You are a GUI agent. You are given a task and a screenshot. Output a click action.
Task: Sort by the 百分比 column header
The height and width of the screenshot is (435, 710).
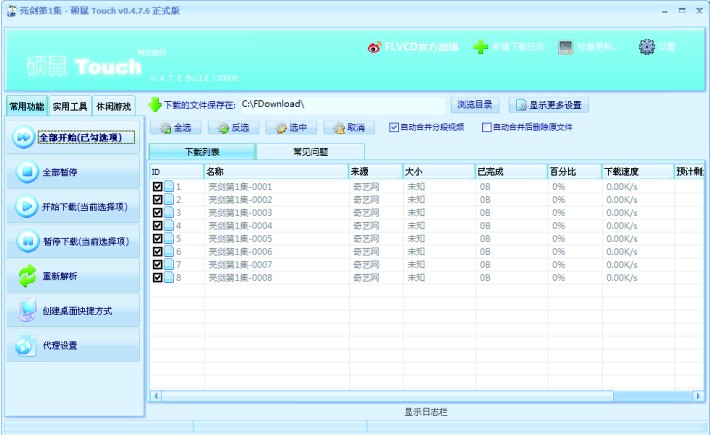pyautogui.click(x=575, y=172)
